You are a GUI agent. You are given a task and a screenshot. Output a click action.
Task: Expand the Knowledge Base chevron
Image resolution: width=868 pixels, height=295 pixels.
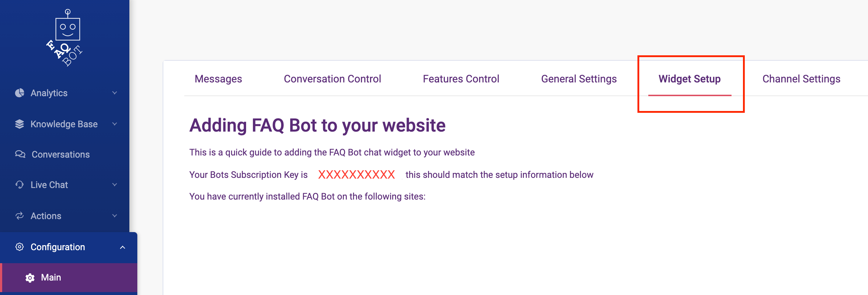click(115, 124)
